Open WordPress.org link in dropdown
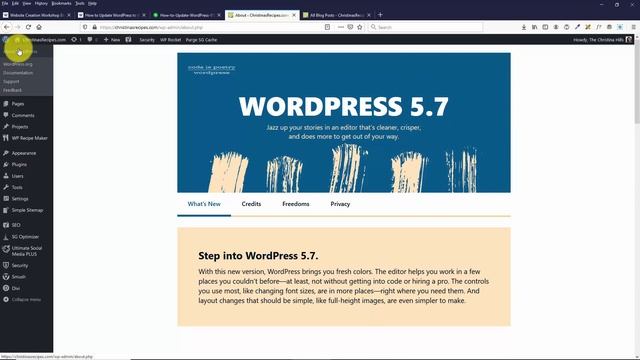This screenshot has height=360, width=640. click(18, 64)
